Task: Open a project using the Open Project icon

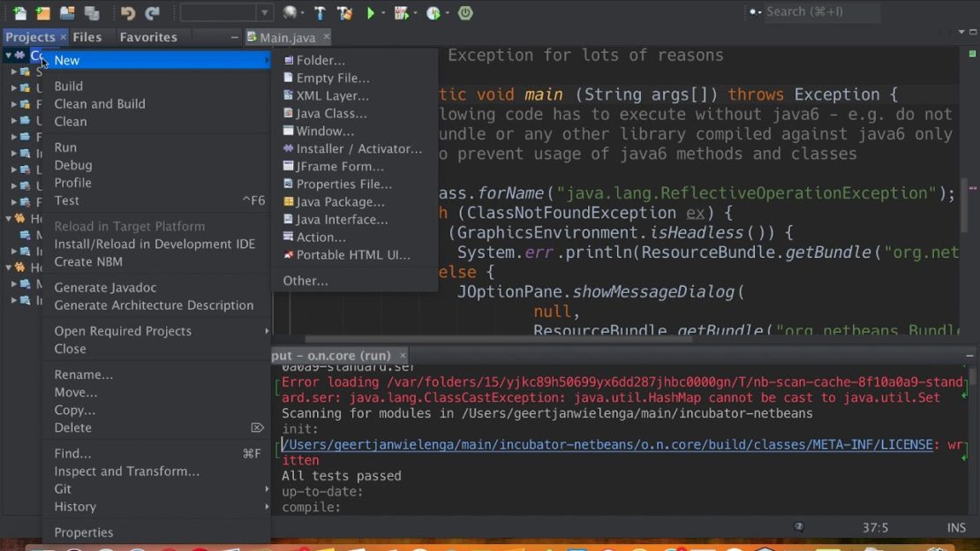Action: [67, 12]
